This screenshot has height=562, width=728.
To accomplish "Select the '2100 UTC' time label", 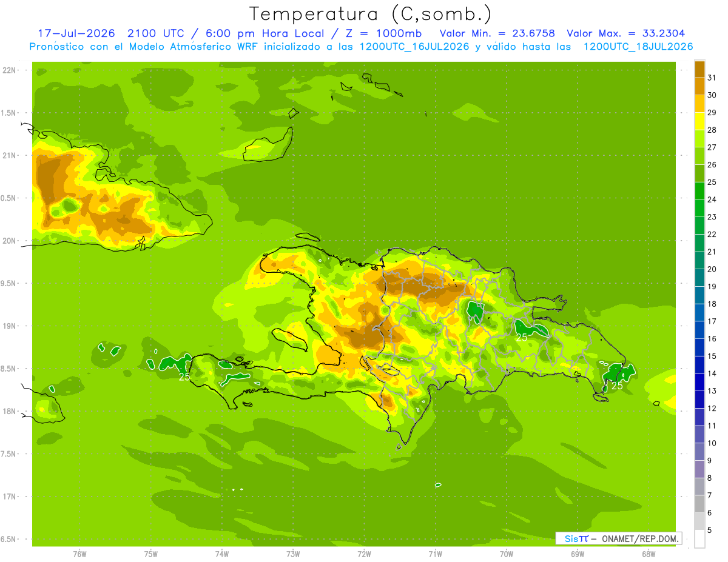I will 156,33.
